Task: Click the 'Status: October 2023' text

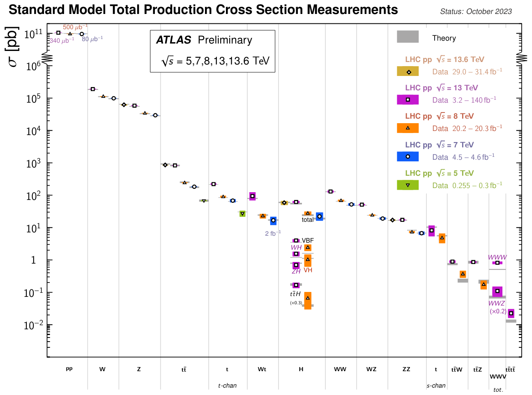Action: 476,11
